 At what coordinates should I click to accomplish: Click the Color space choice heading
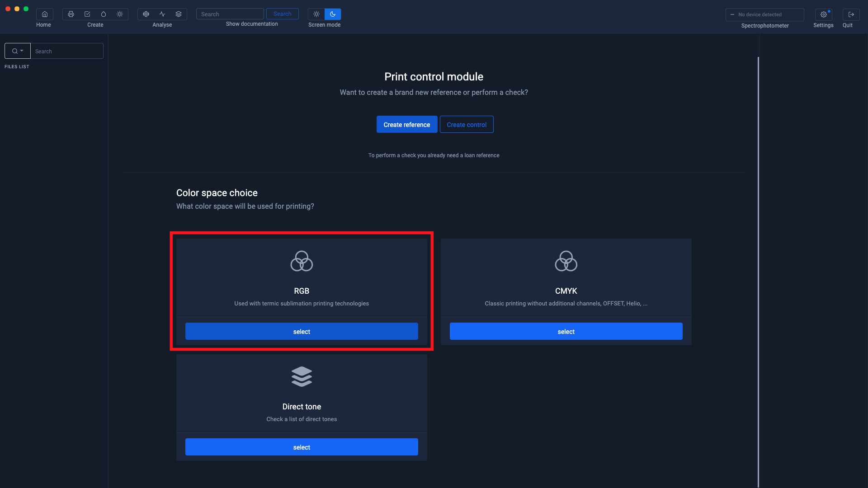click(x=217, y=193)
